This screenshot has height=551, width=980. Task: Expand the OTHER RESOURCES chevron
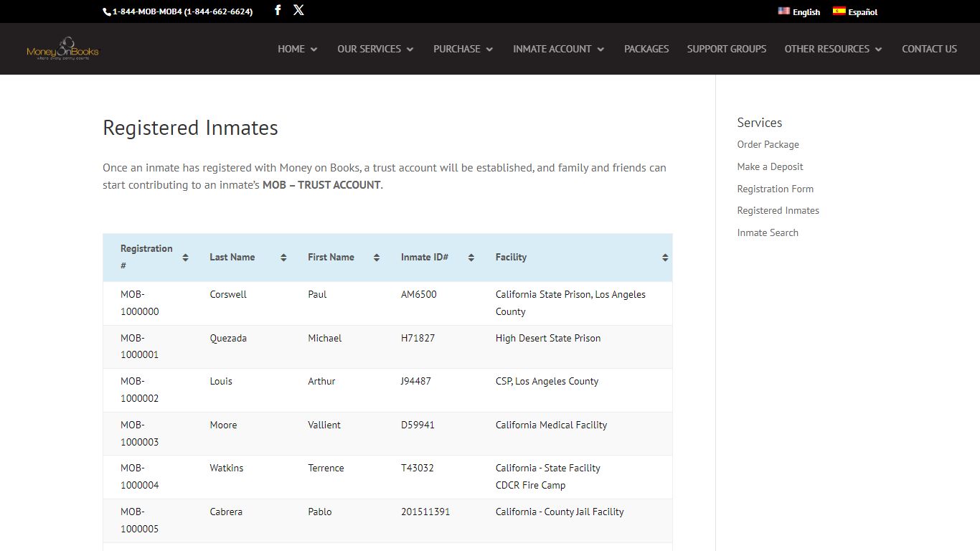pyautogui.click(x=878, y=50)
